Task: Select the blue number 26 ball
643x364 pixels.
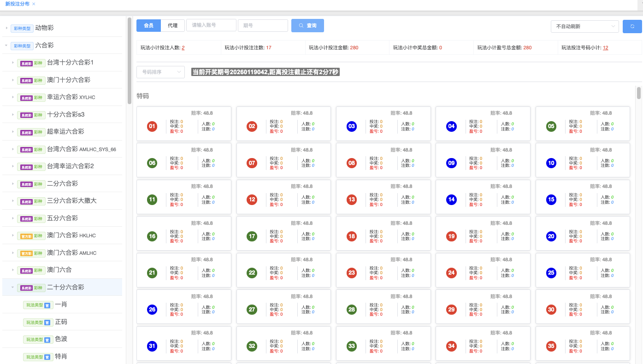Action: click(x=152, y=310)
